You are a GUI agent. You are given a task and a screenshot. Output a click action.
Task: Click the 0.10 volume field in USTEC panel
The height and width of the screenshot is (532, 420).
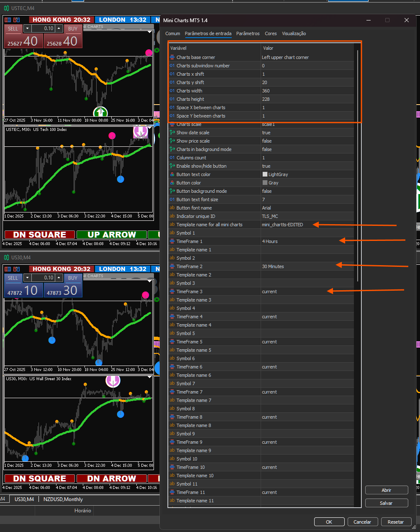44,28
